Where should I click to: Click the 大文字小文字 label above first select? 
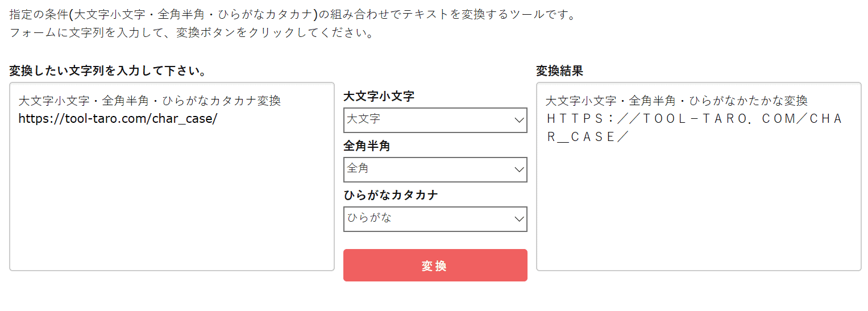click(x=379, y=96)
